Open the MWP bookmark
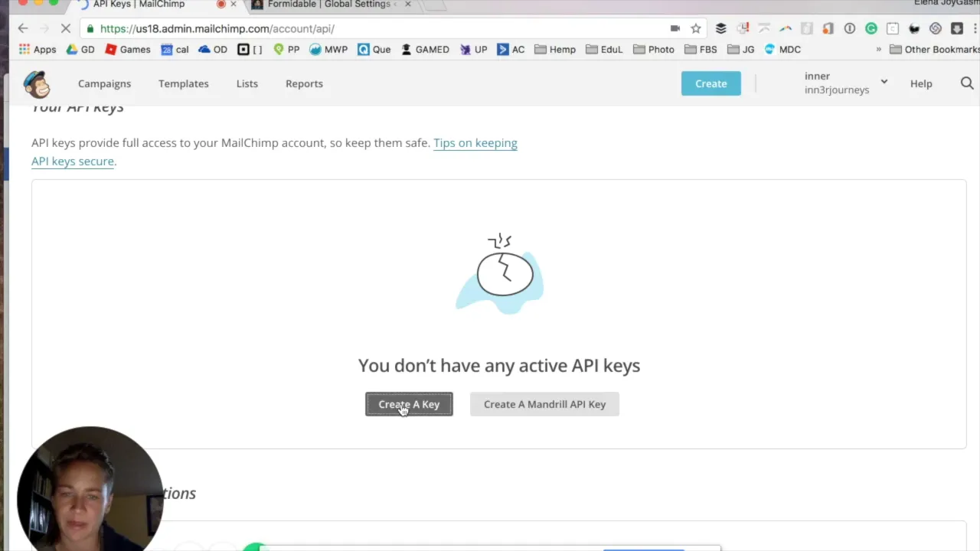The image size is (980, 551). point(328,49)
